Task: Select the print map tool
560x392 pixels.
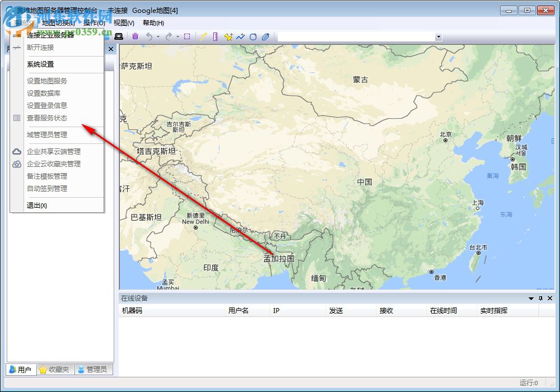Action: pos(119,36)
